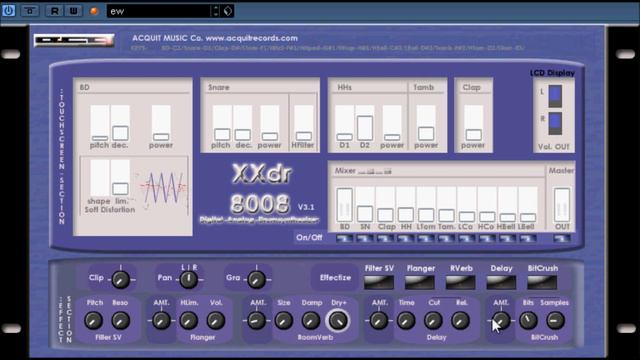Click the HHs D2 slider
The width and height of the screenshot is (640, 360).
365,123
